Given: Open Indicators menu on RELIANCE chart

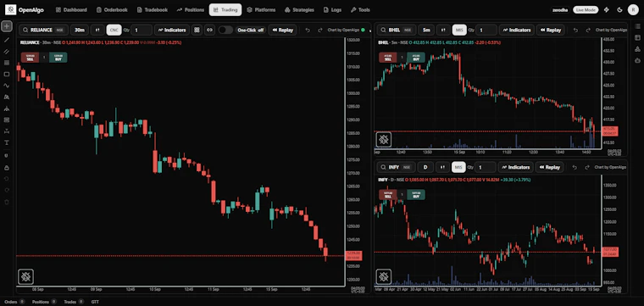Looking at the screenshot, I should [172, 30].
